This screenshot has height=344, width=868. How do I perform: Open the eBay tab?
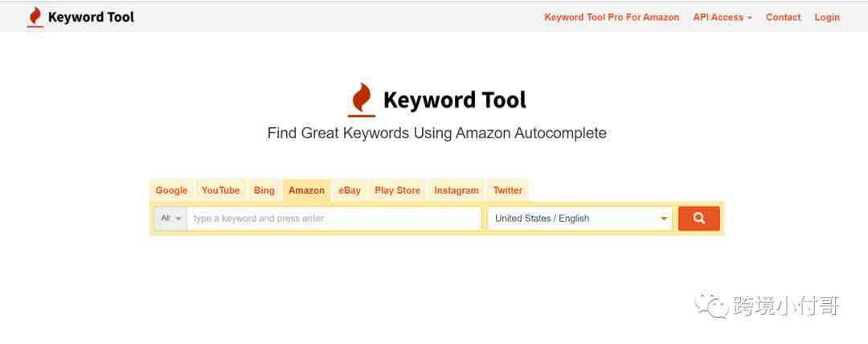coord(350,190)
